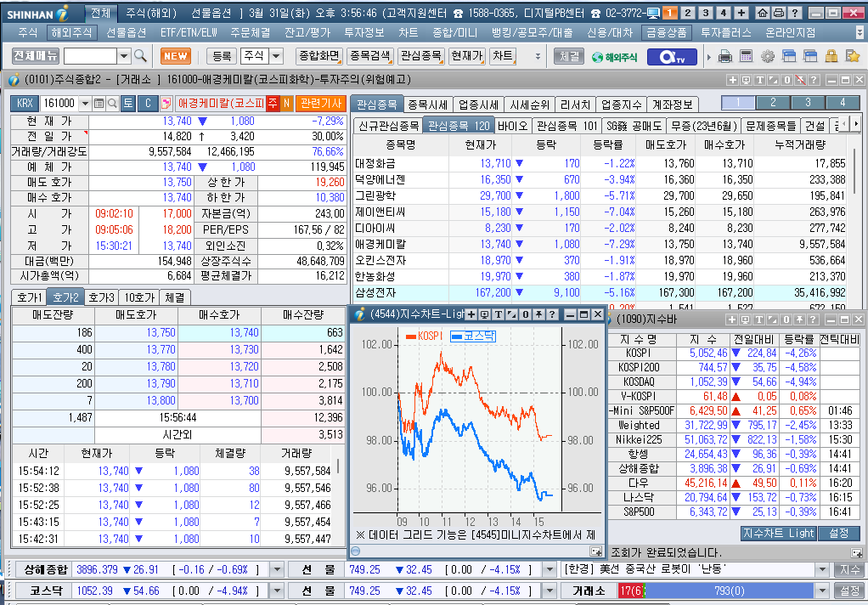Click the 지수차트 Light button
868x605 pixels.
coord(778,533)
